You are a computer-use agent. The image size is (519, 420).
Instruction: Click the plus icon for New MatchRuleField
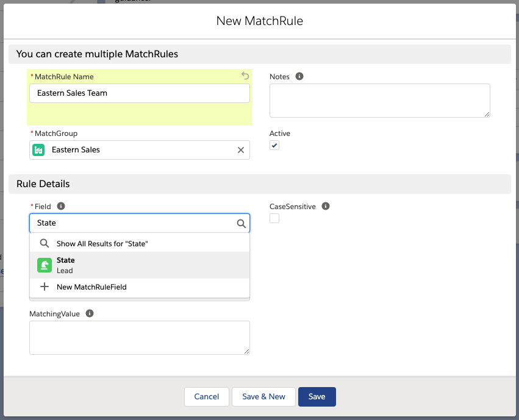tap(45, 287)
